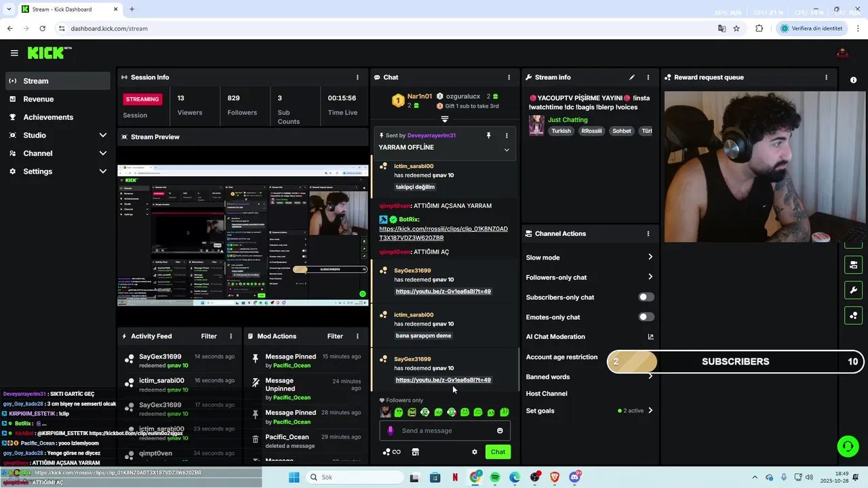
Task: Open Reward request queue options menu
Action: (x=826, y=77)
